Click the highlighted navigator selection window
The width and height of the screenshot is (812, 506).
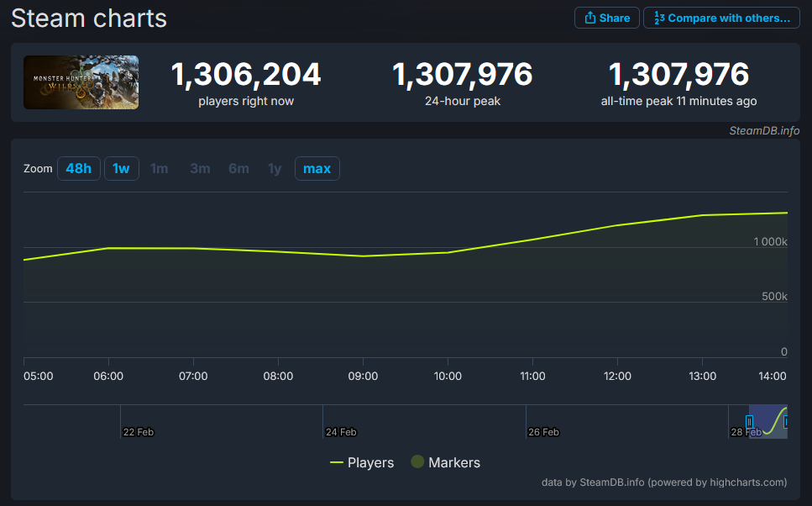768,422
